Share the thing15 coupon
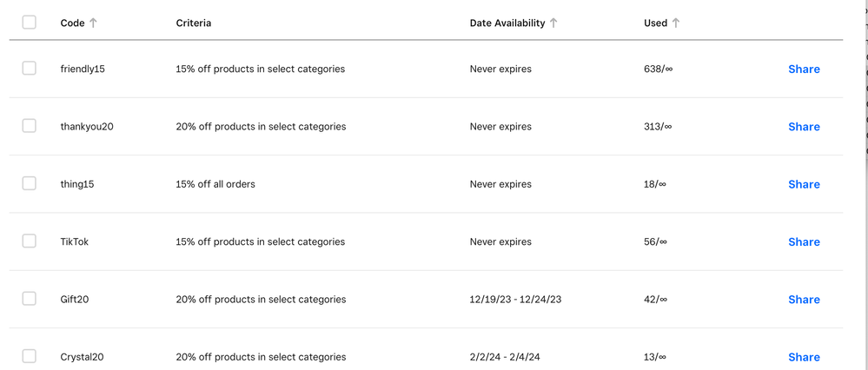This screenshot has width=868, height=370. click(x=804, y=184)
